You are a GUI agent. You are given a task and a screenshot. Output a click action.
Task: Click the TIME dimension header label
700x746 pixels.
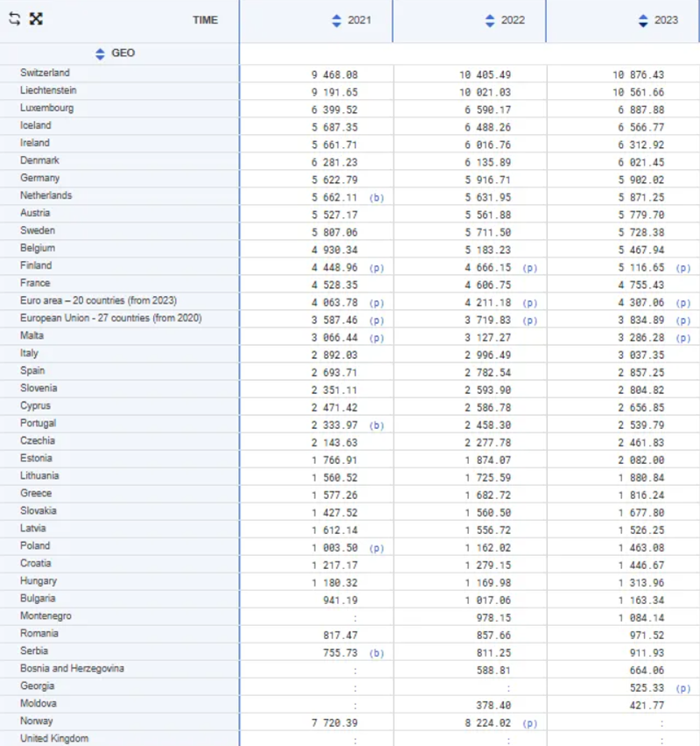[x=205, y=20]
